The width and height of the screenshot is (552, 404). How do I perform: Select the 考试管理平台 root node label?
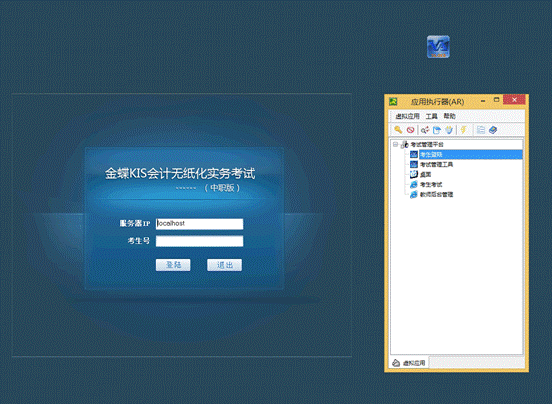pyautogui.click(x=427, y=144)
